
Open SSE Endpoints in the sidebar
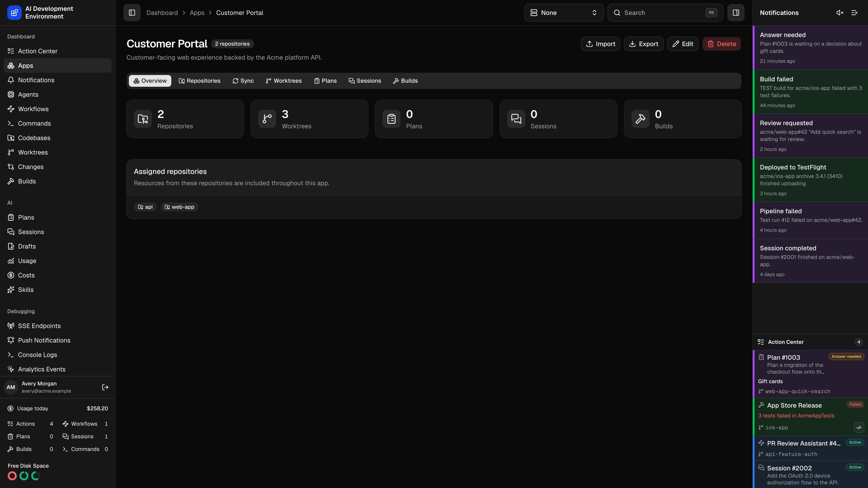(57, 326)
